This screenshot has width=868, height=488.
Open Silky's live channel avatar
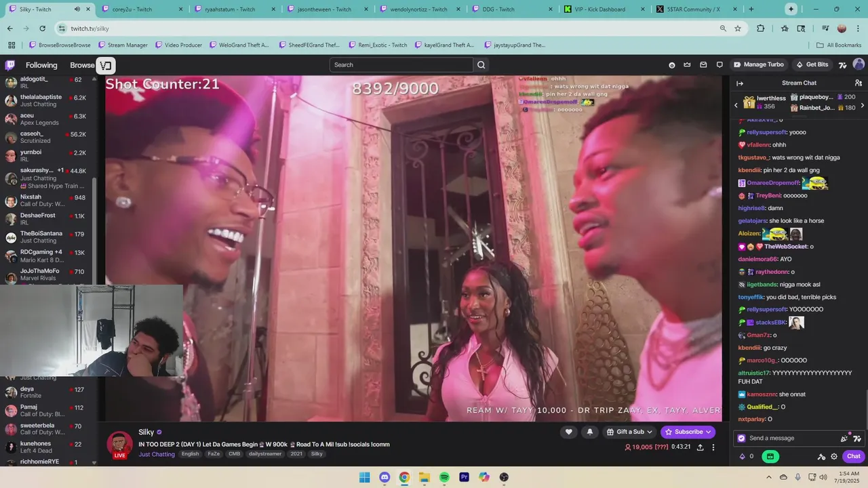[120, 443]
